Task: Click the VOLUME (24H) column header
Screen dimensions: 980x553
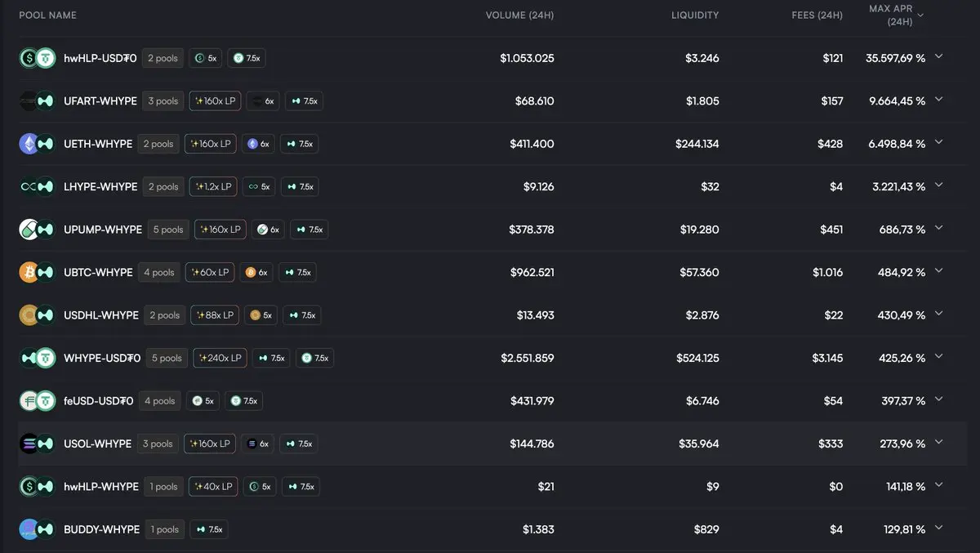Action: pos(519,16)
